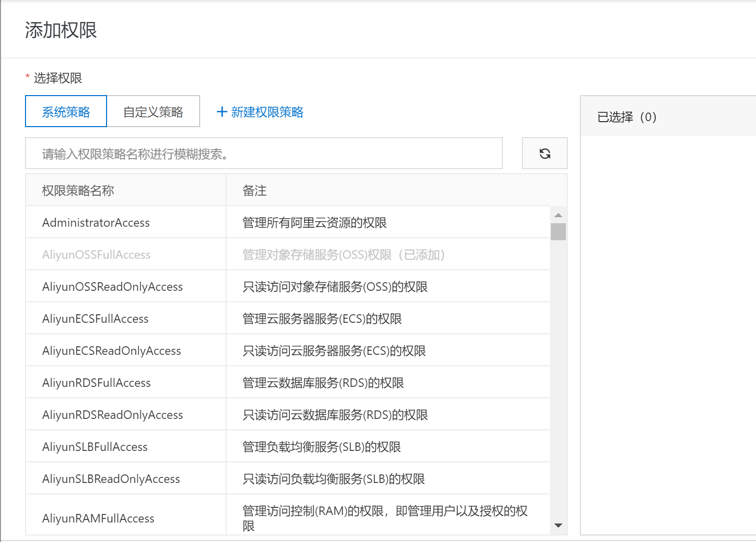The image size is (756, 542).
Task: Select the AliyunSLBReadOnlyAccess policy
Action: (x=111, y=479)
